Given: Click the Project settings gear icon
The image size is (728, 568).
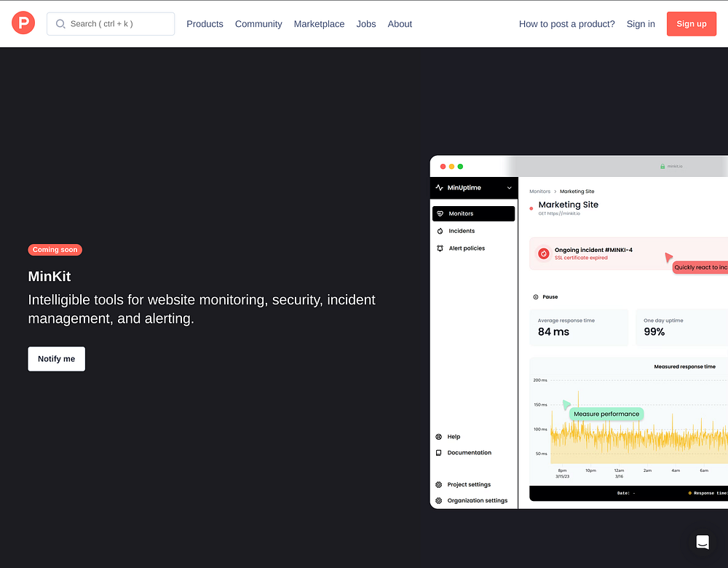Looking at the screenshot, I should pyautogui.click(x=439, y=484).
